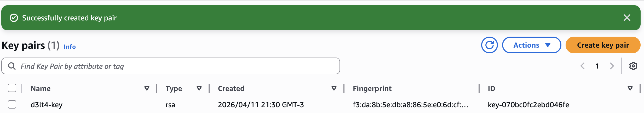Sort by ID column arrow

[630, 88]
